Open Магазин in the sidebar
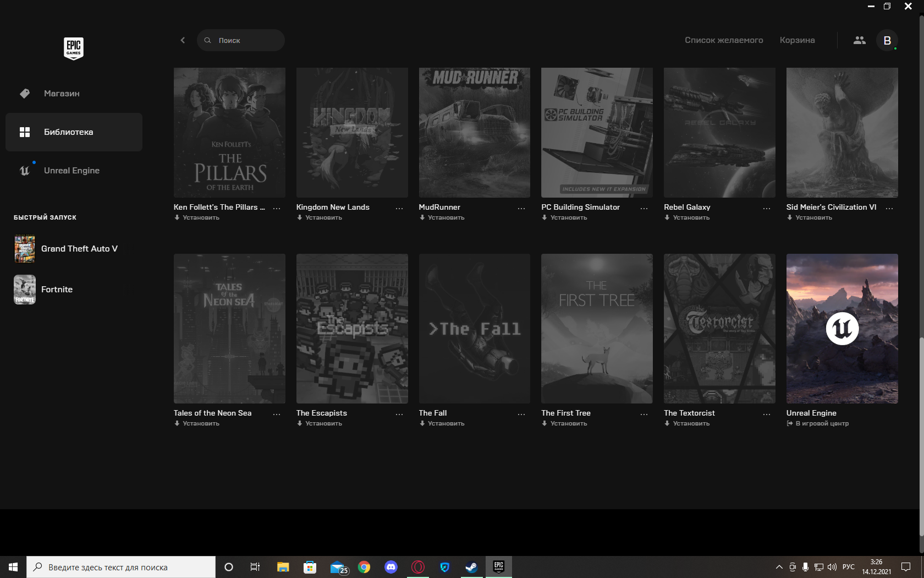Screen dimensions: 924x578 74,94
